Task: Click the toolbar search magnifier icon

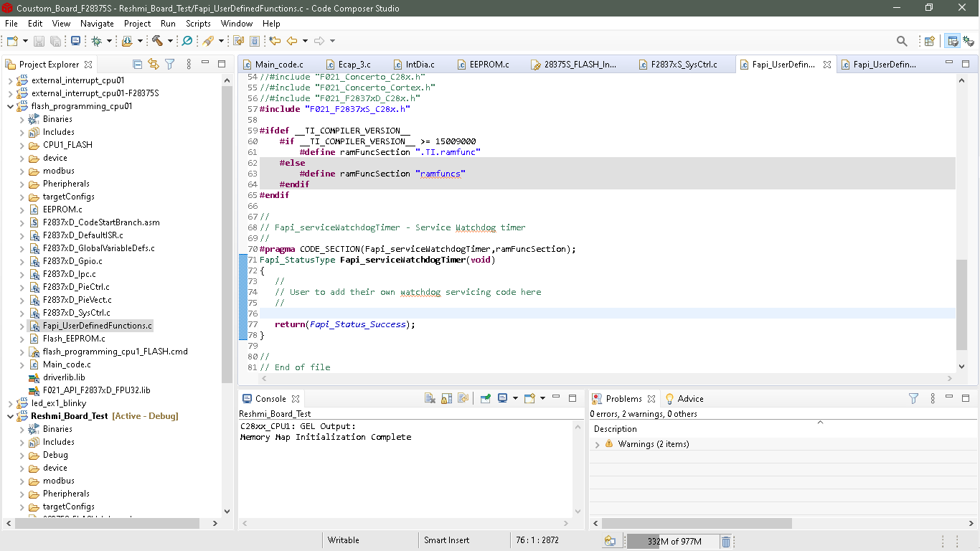Action: (902, 41)
